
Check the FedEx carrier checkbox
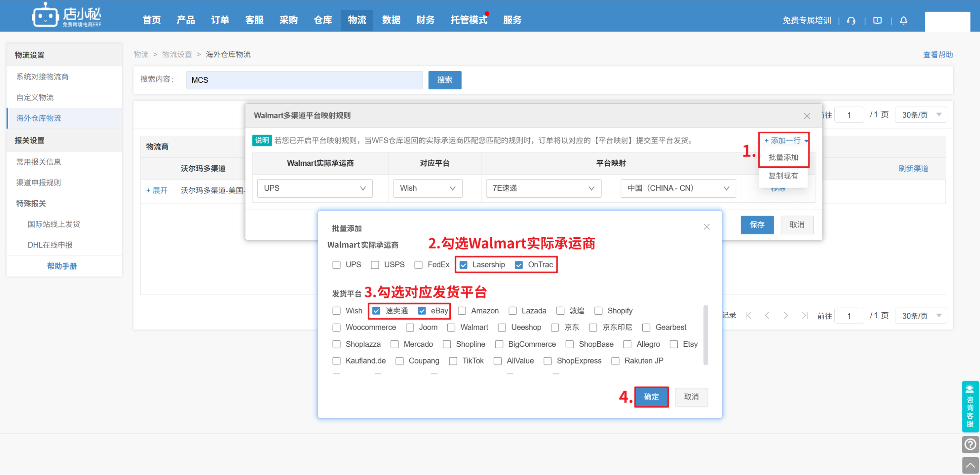pos(419,265)
